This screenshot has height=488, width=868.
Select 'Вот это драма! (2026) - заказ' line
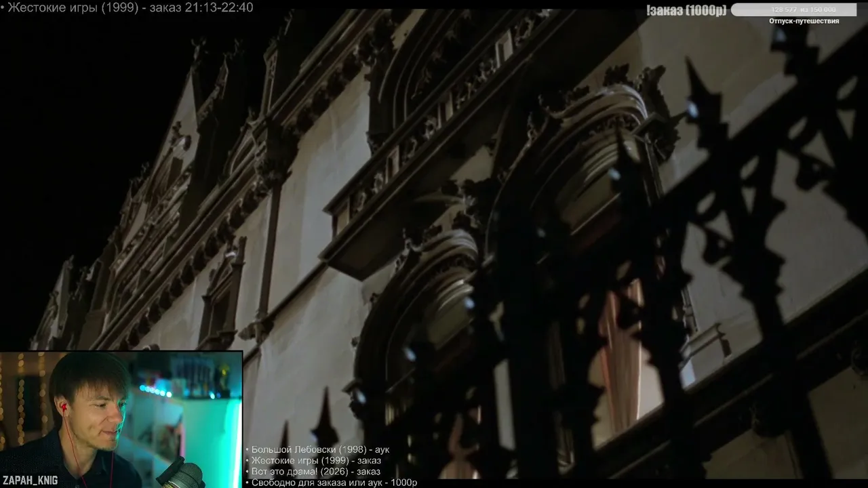[x=313, y=471]
